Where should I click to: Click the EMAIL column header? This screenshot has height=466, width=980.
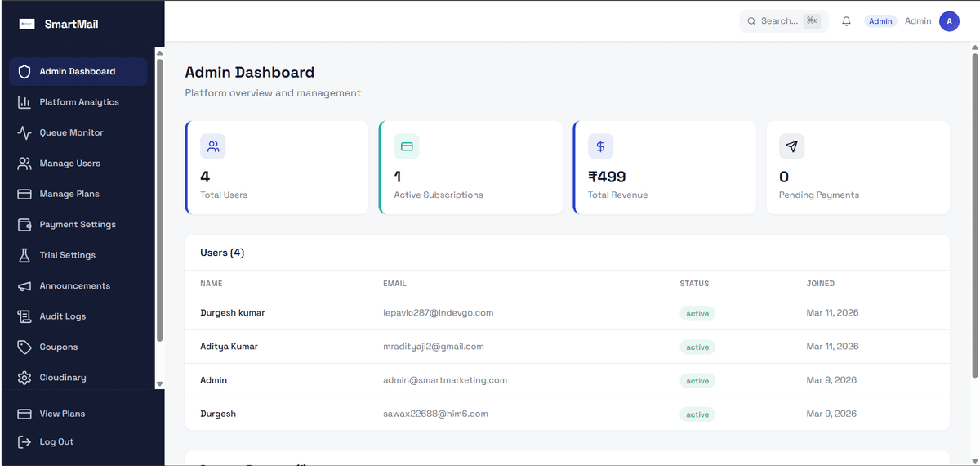394,284
